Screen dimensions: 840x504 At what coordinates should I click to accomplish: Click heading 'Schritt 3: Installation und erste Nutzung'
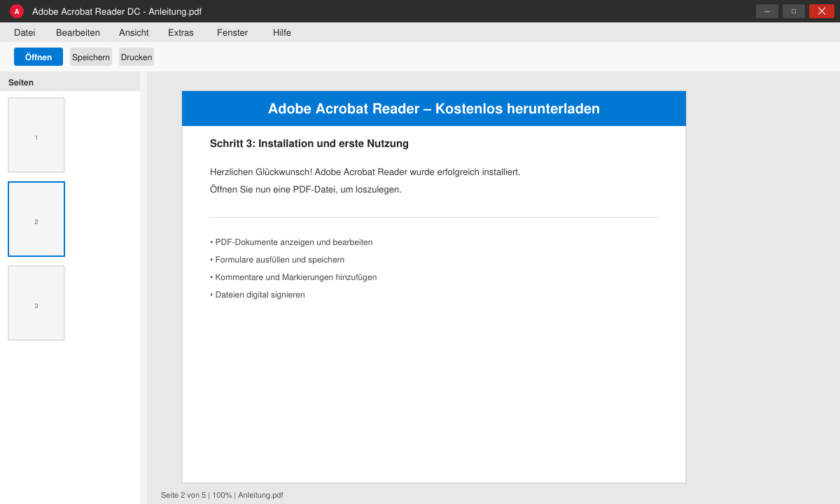coord(309,143)
